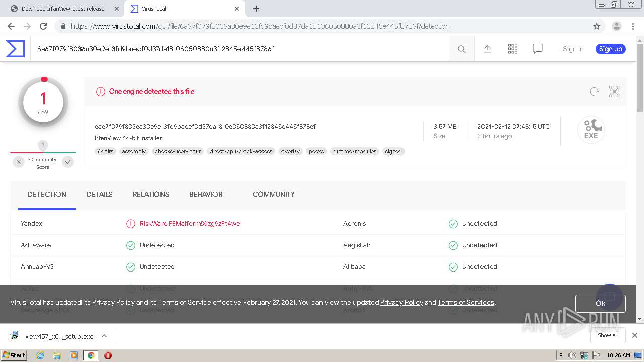Click the reanalyze refresh icon
Viewport: 644px width, 362px height.
pyautogui.click(x=594, y=92)
